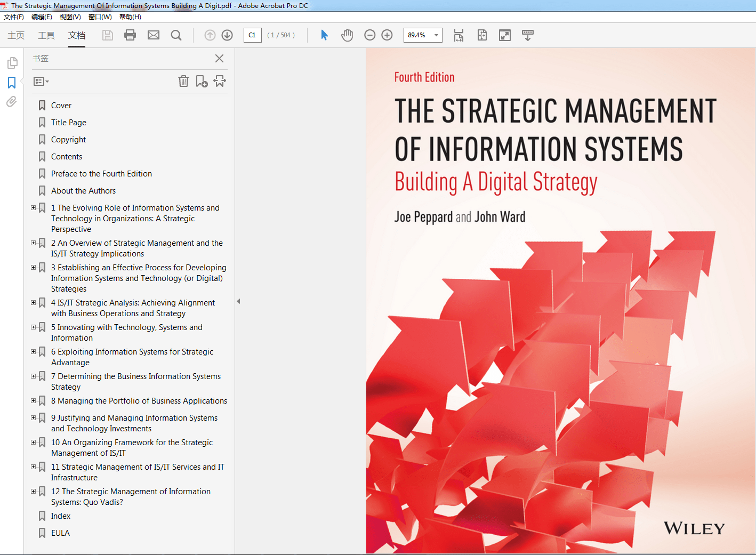Jump to the Index bookmark

coord(61,516)
